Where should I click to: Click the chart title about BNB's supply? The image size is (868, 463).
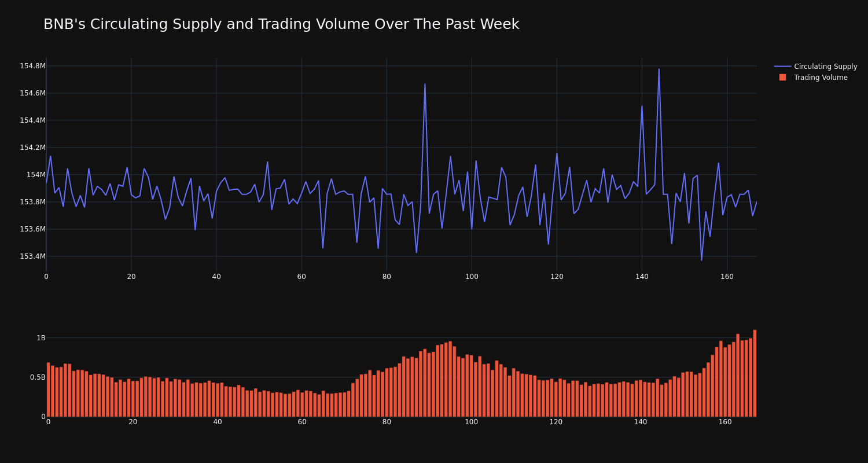(x=281, y=24)
